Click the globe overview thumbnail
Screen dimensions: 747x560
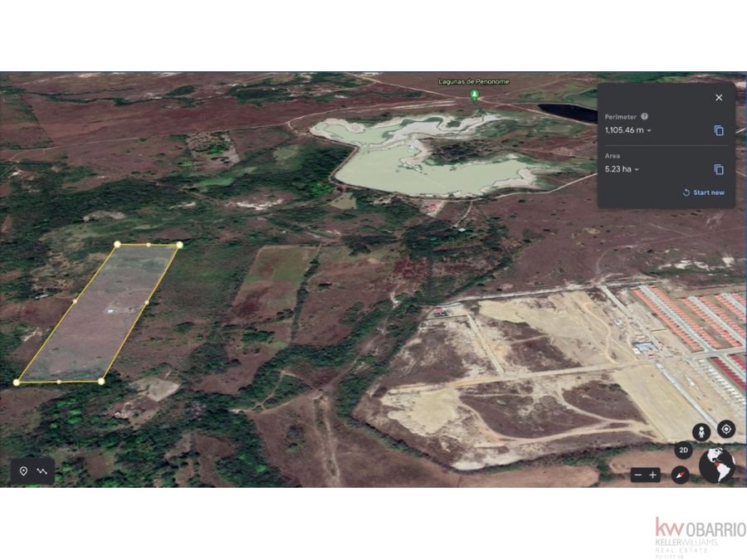click(x=717, y=465)
